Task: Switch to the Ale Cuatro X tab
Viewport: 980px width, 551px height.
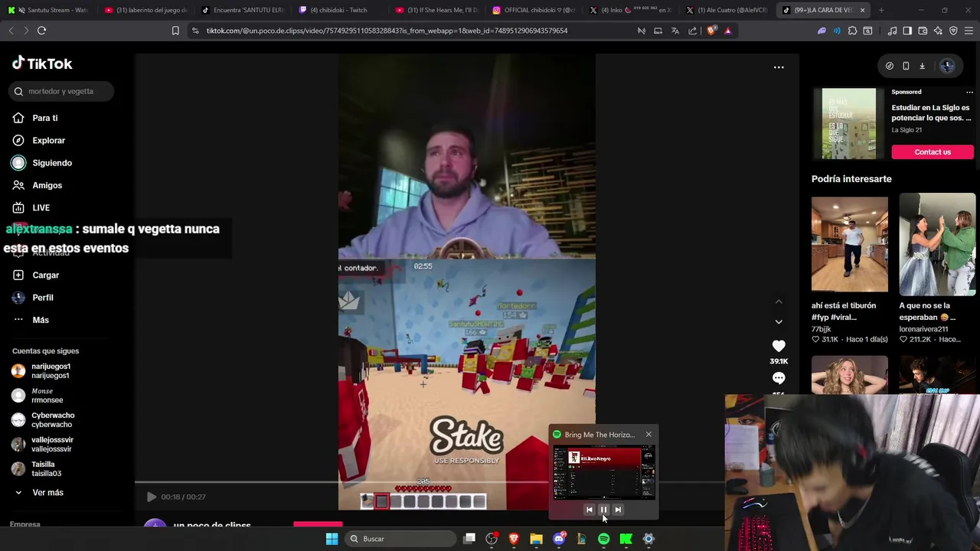Action: (727, 10)
